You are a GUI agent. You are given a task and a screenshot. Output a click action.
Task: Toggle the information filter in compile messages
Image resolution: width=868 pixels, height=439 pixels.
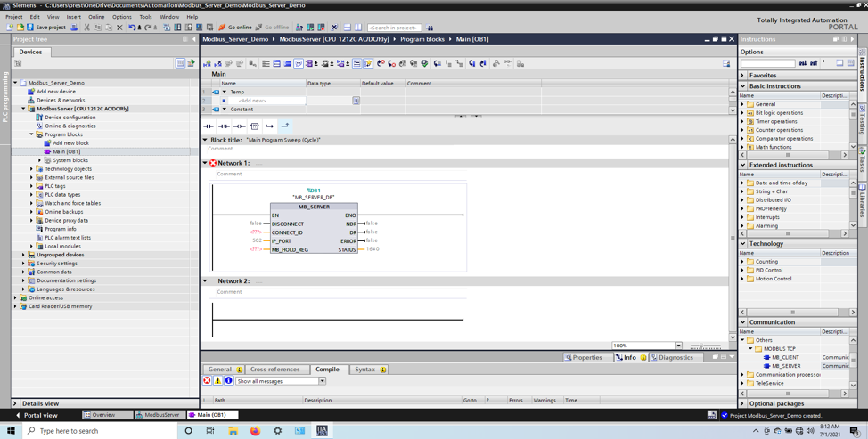229,381
